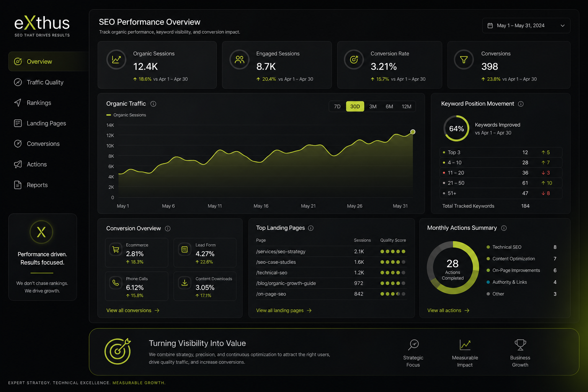Click the /technical-seo page row
588x392 pixels.
pos(332,273)
